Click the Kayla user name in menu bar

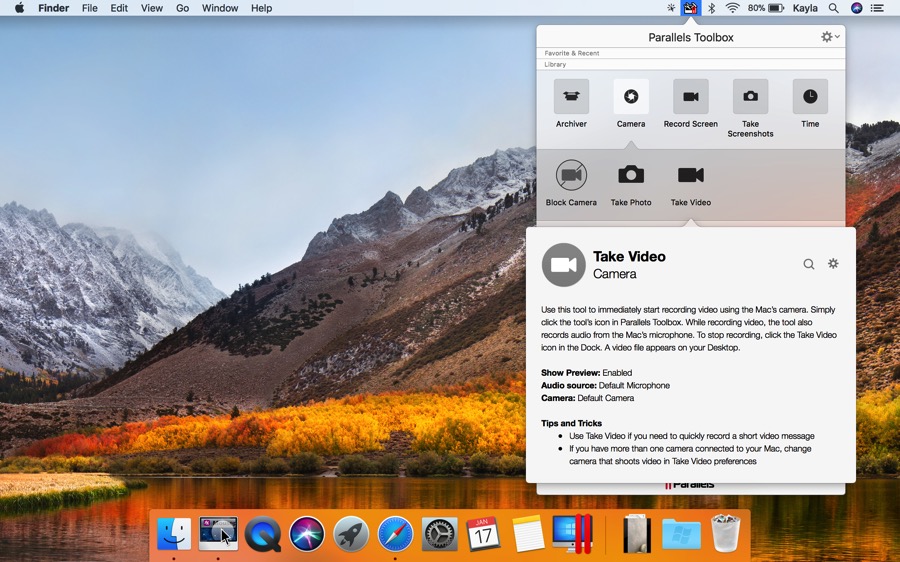pos(805,8)
